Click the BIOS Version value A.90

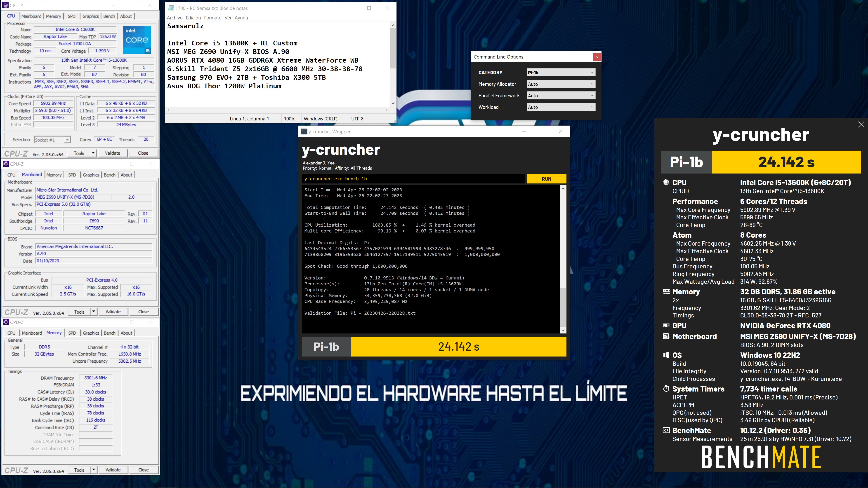(94, 254)
